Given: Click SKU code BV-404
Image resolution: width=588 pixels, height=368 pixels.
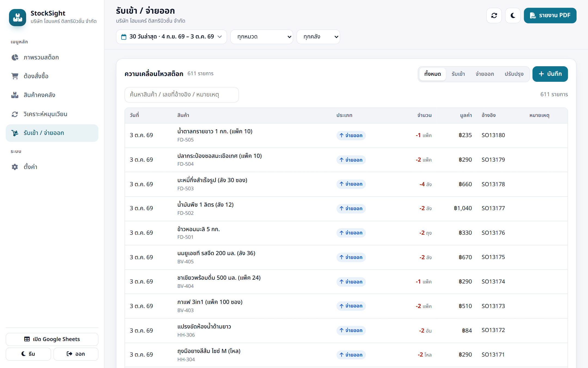Looking at the screenshot, I should click(185, 286).
